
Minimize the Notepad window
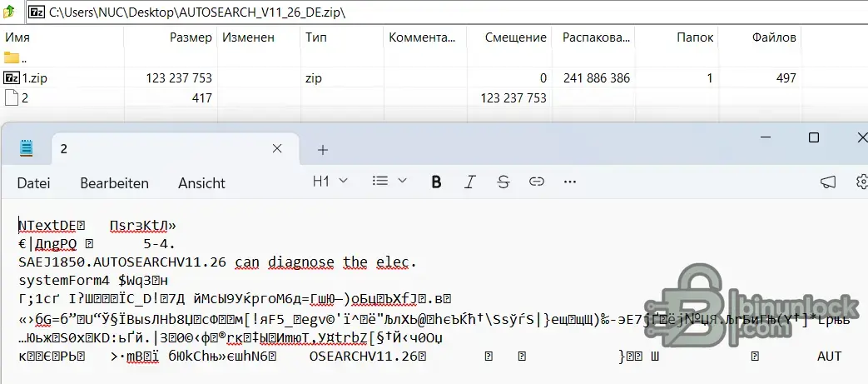tap(765, 137)
